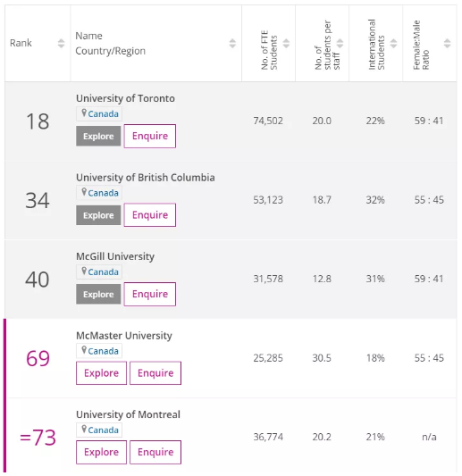Screen dimensions: 462x476
Task: Select the Rank column header
Action: (x=21, y=43)
